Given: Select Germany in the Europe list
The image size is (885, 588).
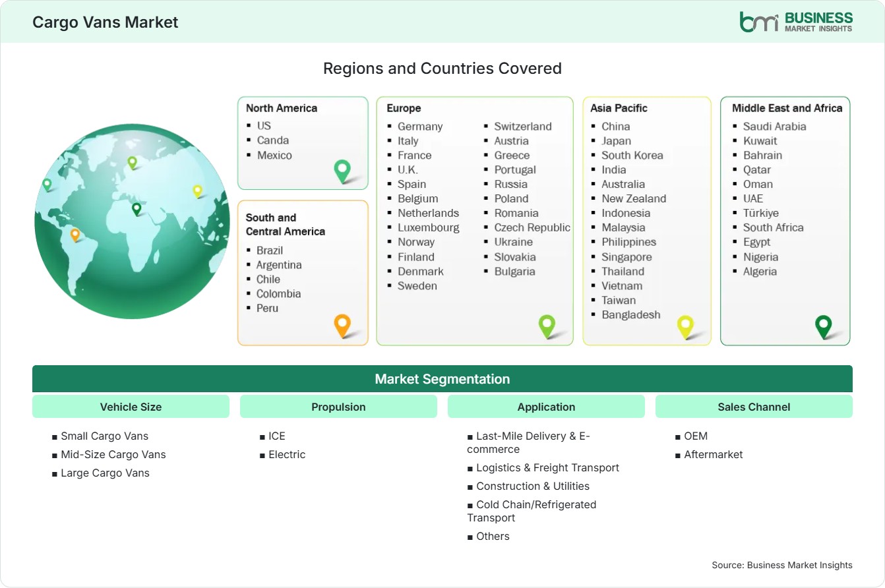Looking at the screenshot, I should [420, 127].
